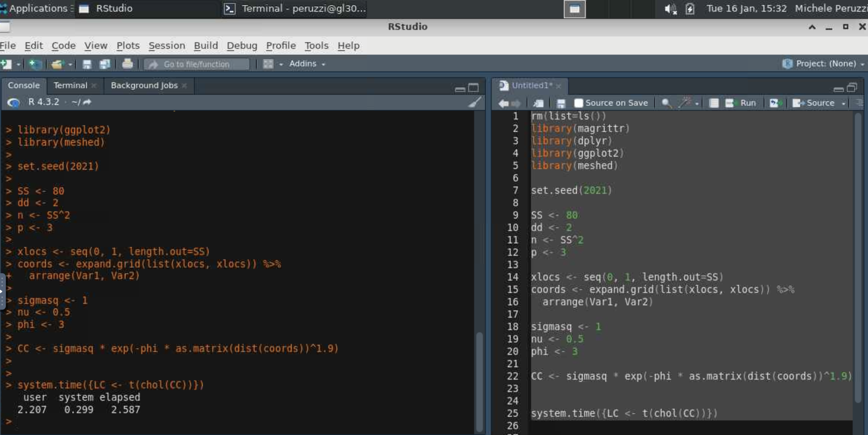Click Show in new window icon
Screen dimensions: 868x435
click(x=538, y=103)
